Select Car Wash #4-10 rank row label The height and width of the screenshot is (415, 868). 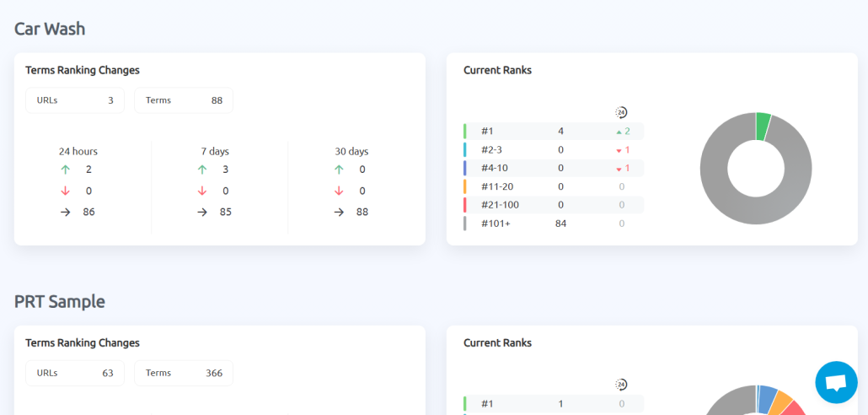[494, 168]
